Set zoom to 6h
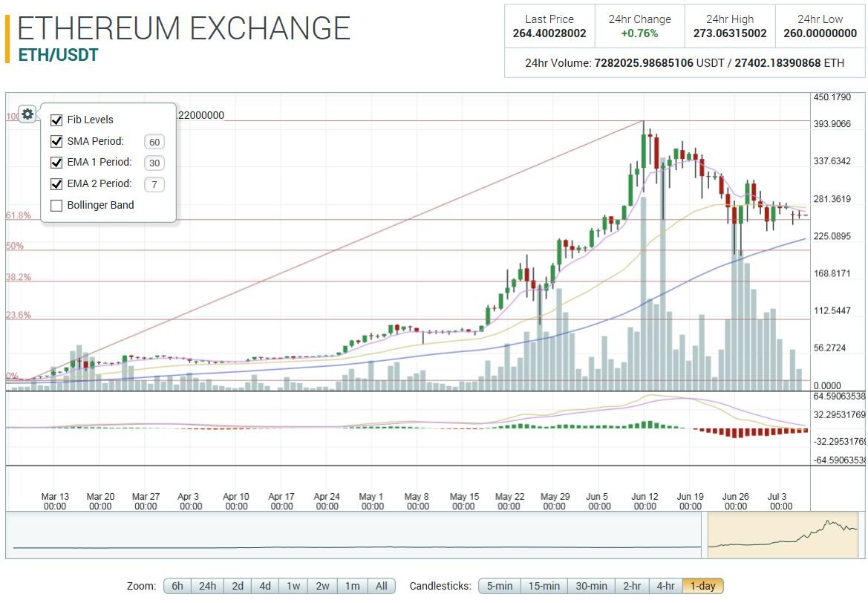 point(177,586)
